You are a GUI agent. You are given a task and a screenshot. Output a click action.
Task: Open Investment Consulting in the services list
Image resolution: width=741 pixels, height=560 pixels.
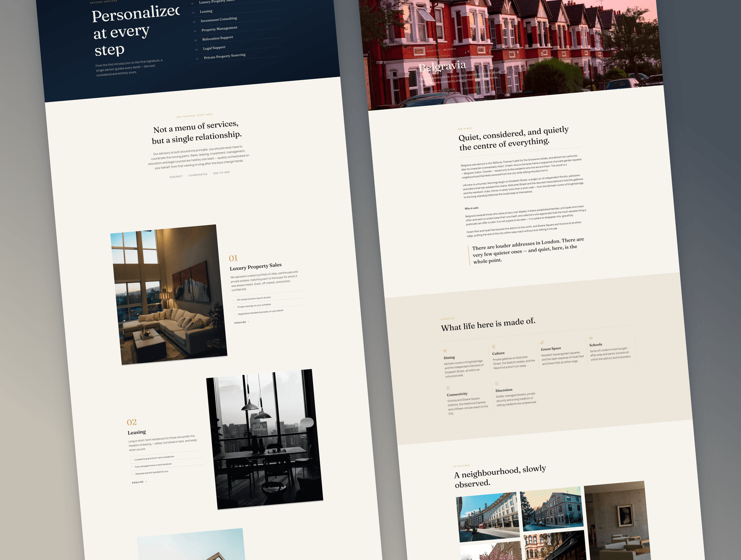click(219, 19)
